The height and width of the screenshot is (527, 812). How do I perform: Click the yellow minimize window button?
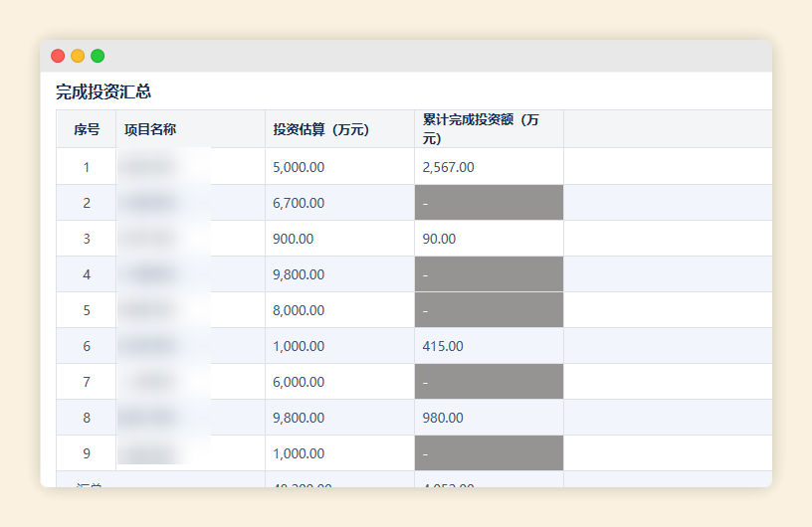(78, 56)
